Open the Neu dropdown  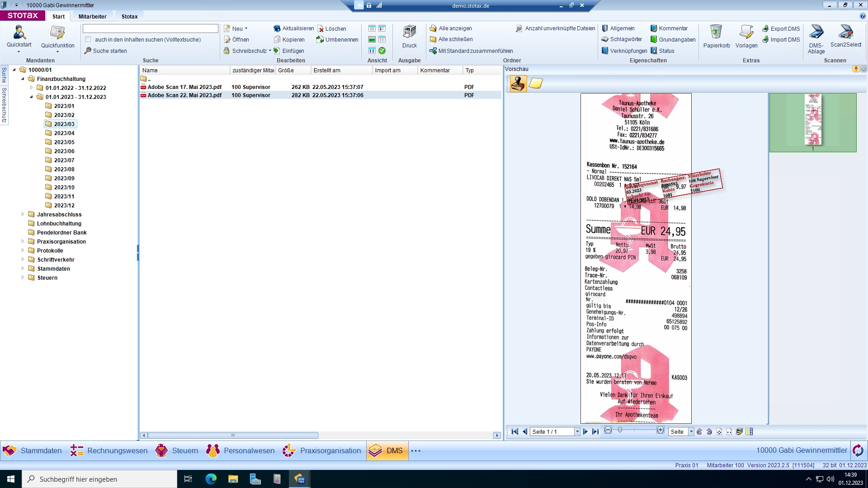[236, 28]
